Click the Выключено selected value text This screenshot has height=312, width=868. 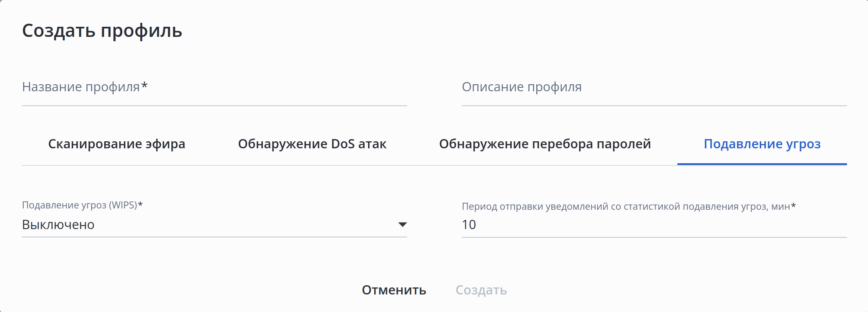point(58,225)
